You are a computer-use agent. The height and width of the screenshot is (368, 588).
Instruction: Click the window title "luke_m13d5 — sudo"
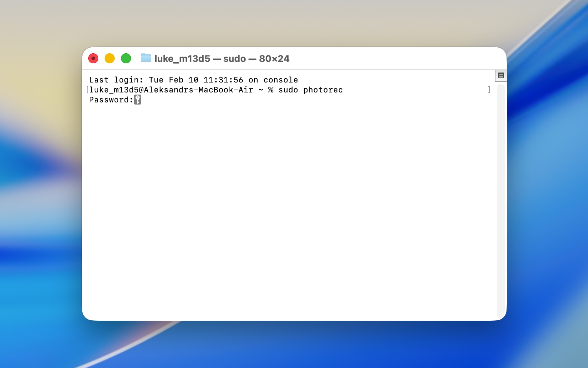[200, 59]
